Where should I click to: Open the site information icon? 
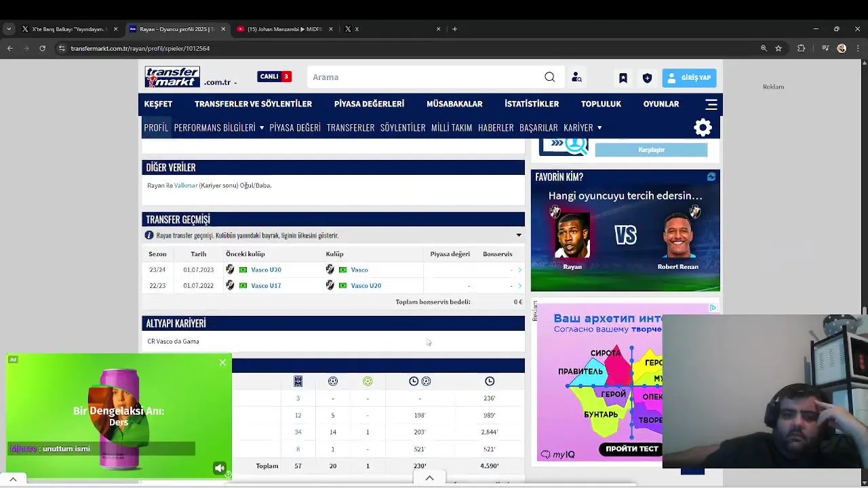point(62,48)
